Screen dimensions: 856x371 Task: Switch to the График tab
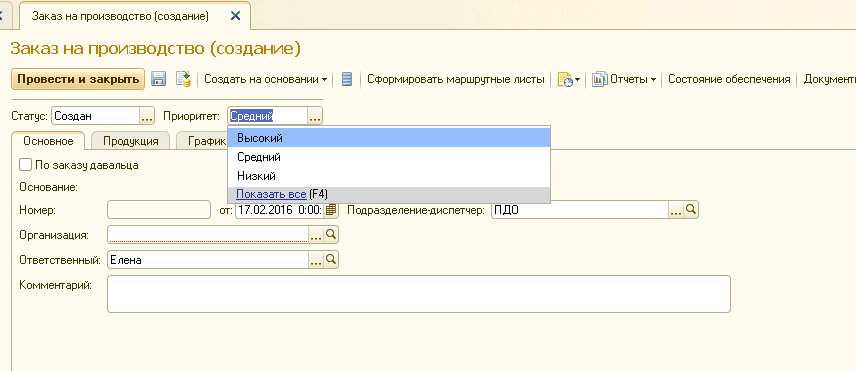(203, 141)
